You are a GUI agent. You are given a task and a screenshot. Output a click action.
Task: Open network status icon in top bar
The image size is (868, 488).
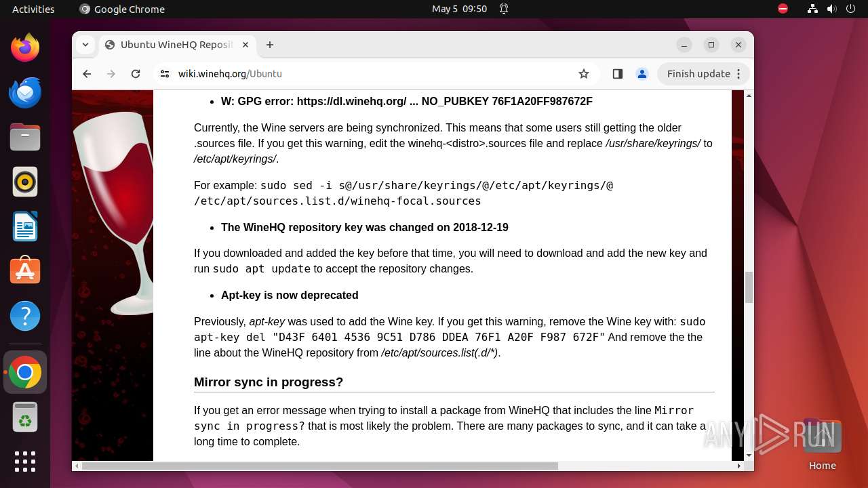tap(813, 9)
